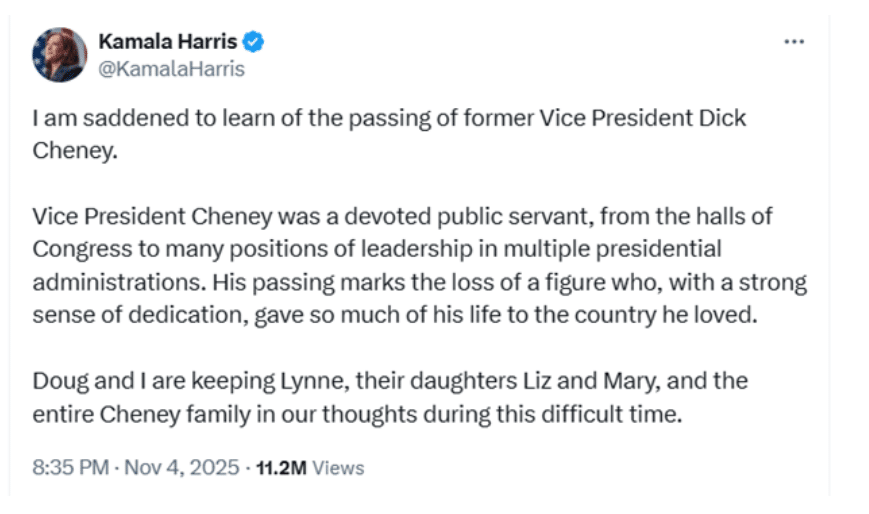This screenshot has width=869, height=514.
Task: Open the @KamalaHarris handle link
Action: pyautogui.click(x=171, y=69)
